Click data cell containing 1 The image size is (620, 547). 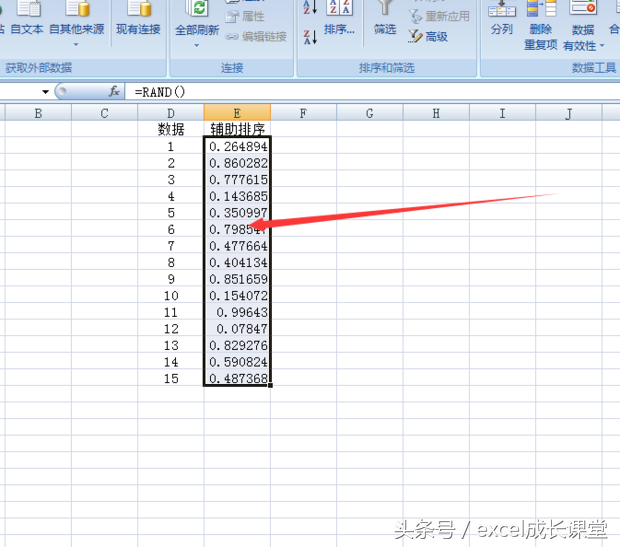pos(171,146)
